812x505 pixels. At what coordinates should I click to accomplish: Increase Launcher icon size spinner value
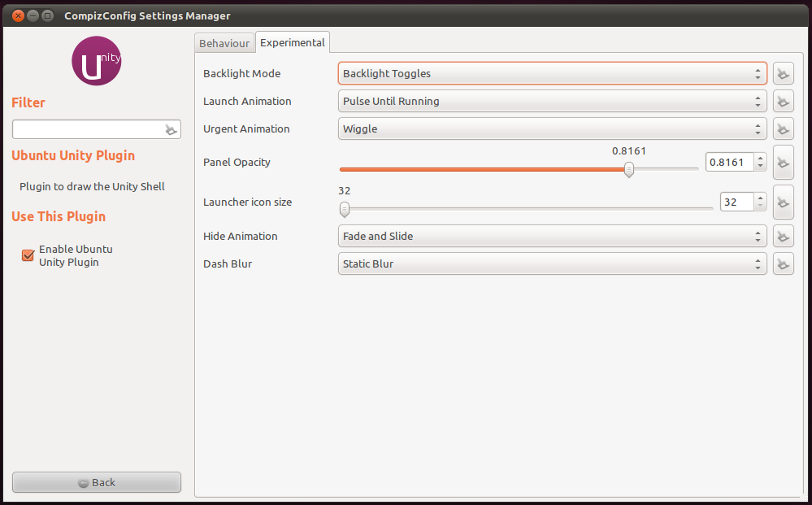760,198
